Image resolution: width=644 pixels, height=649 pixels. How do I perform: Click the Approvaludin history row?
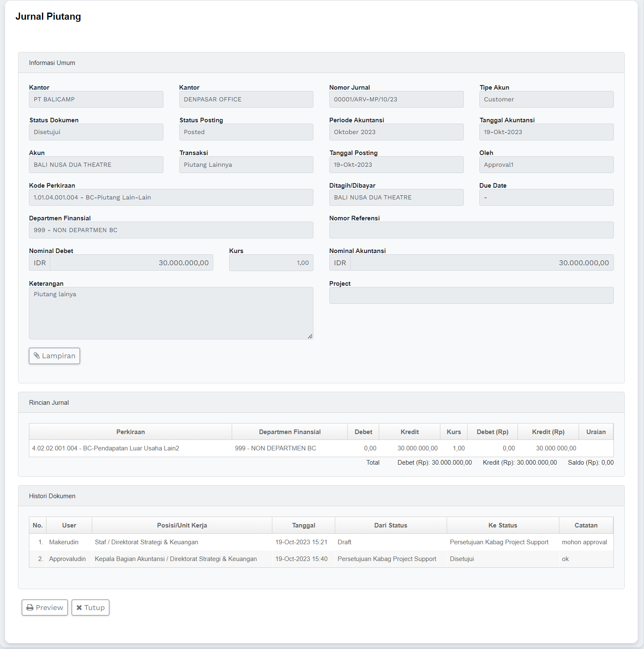67,559
